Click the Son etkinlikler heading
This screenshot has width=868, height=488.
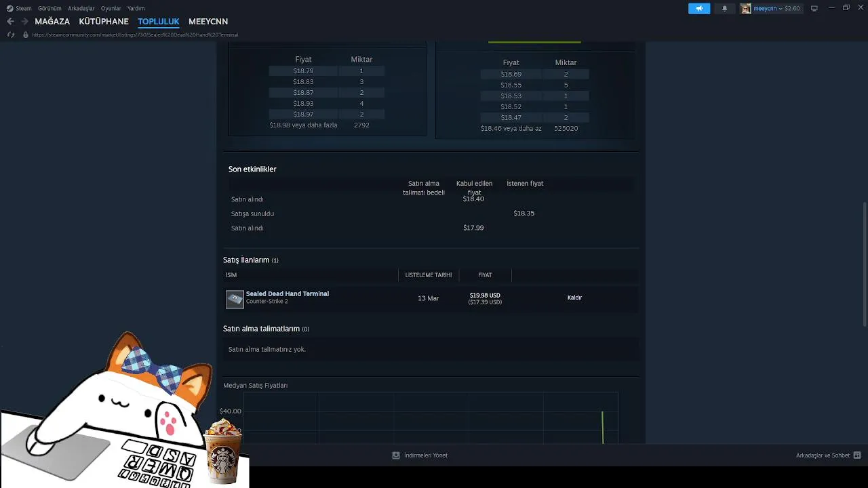pyautogui.click(x=252, y=169)
